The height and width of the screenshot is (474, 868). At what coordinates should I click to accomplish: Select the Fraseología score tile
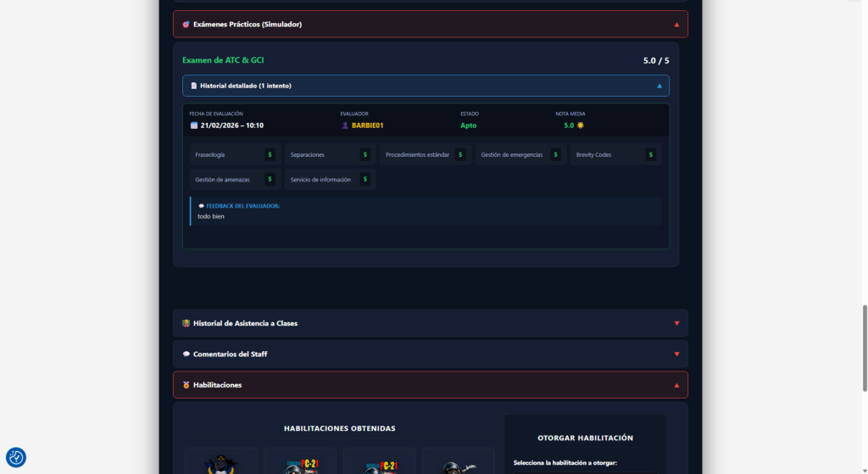tap(233, 155)
